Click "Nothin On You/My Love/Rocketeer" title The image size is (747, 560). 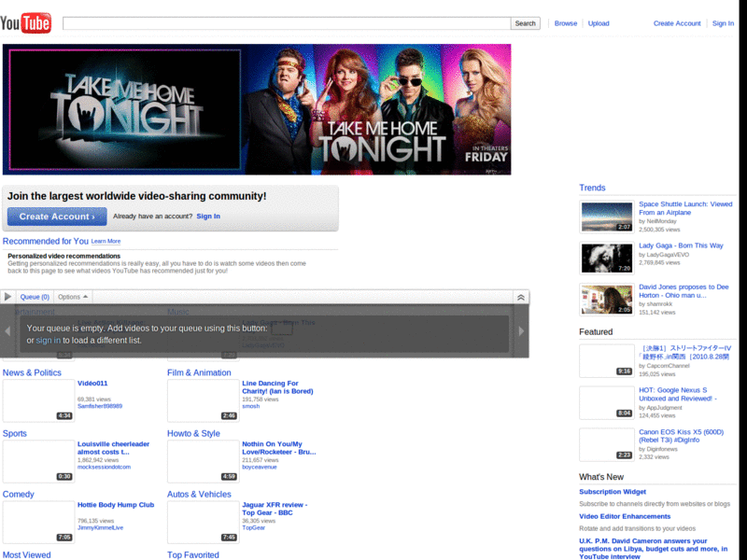[x=278, y=448]
